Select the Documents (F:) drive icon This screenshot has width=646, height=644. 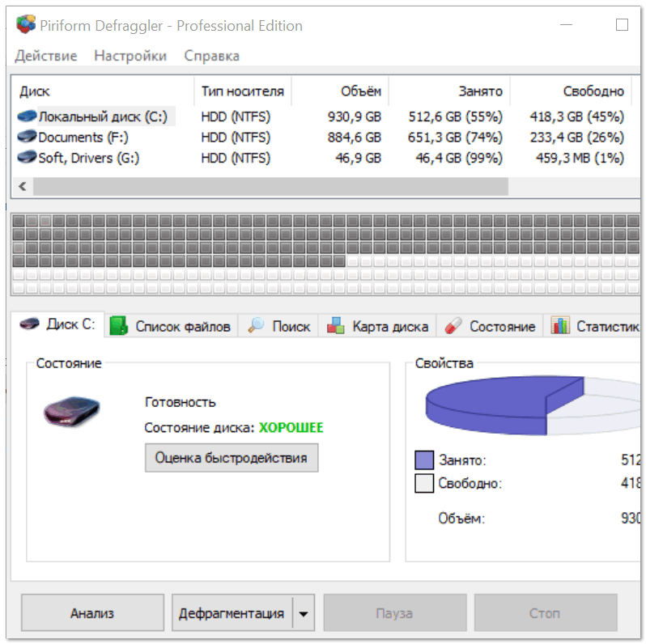click(28, 136)
